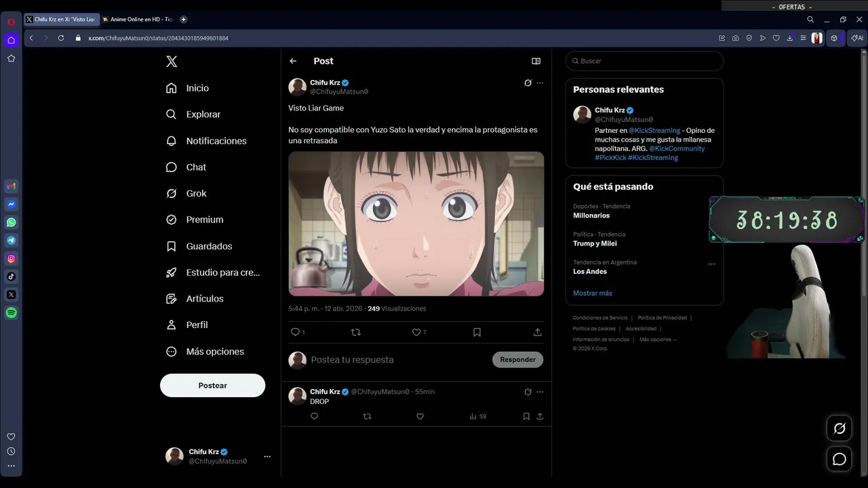Image resolution: width=868 pixels, height=488 pixels.
Task: Open more options on main post
Action: 540,83
